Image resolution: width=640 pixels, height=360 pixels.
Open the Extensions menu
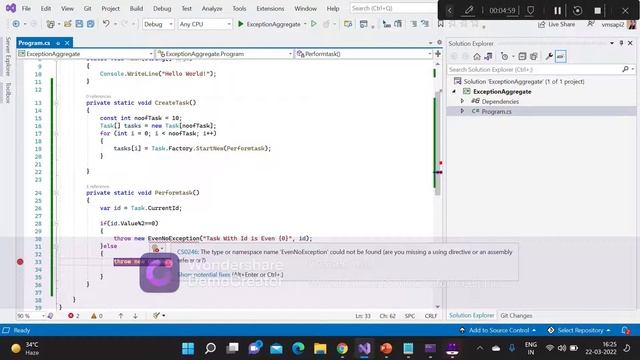pos(270,8)
